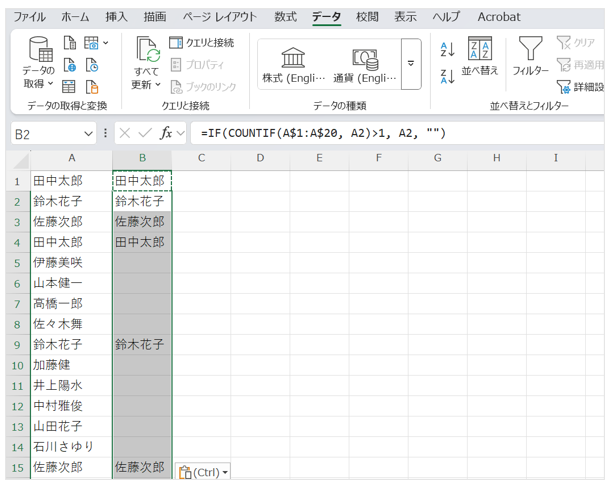Click the Webから icon with globe
The height and width of the screenshot is (482, 607).
coord(70,65)
